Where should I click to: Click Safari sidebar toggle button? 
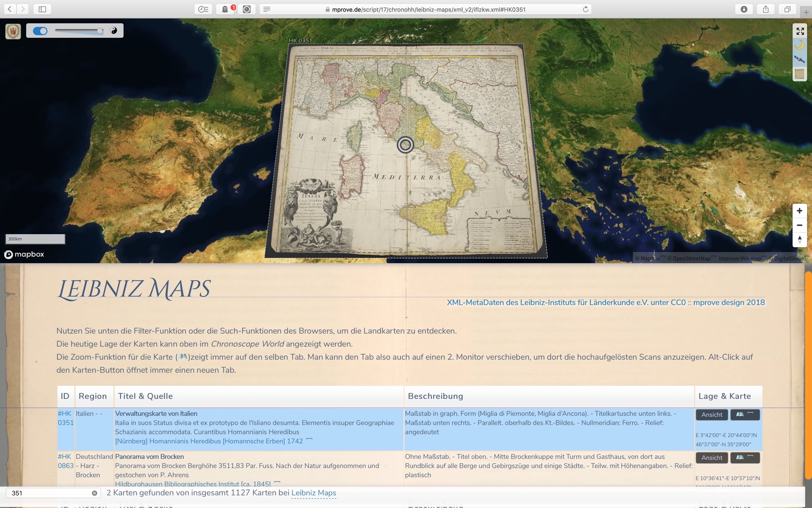coord(42,9)
